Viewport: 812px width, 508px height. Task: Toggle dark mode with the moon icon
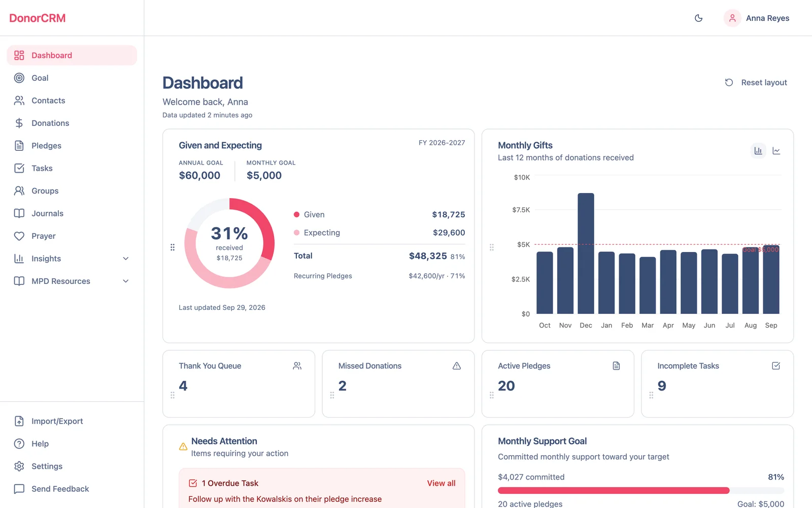[x=699, y=18]
